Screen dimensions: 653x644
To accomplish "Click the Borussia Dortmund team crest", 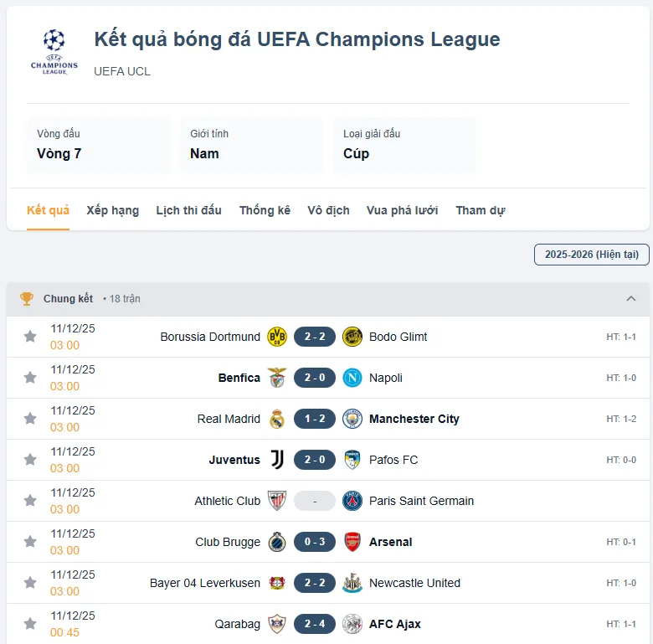I will click(277, 337).
